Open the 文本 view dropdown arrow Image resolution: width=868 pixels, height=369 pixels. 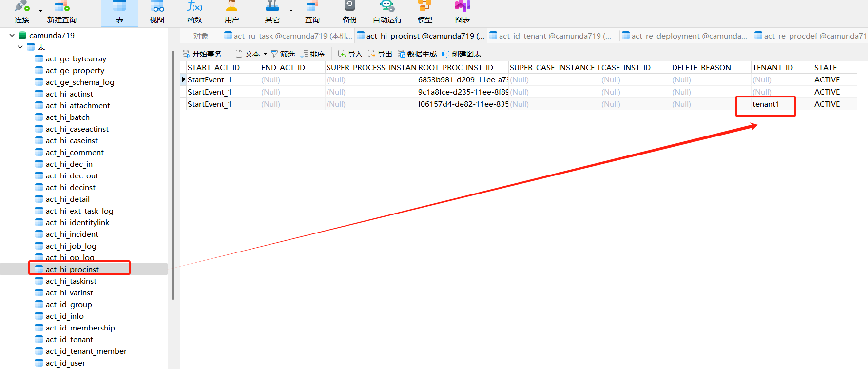(x=265, y=54)
